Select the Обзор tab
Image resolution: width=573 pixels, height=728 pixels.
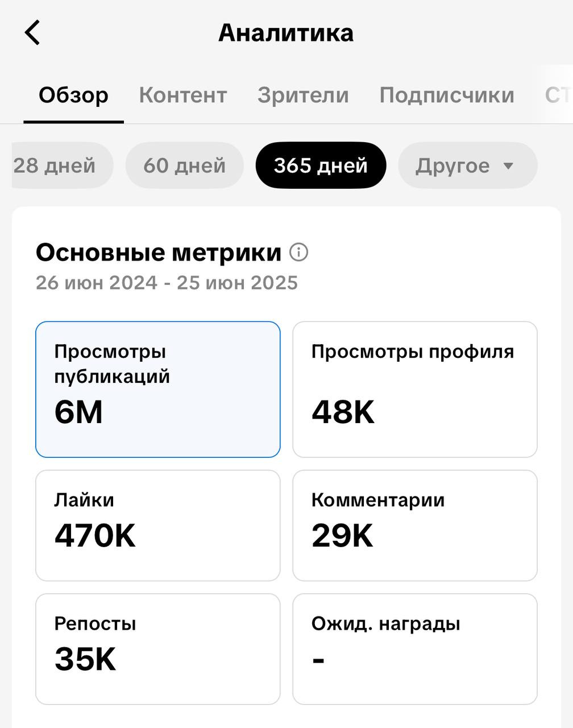click(73, 95)
